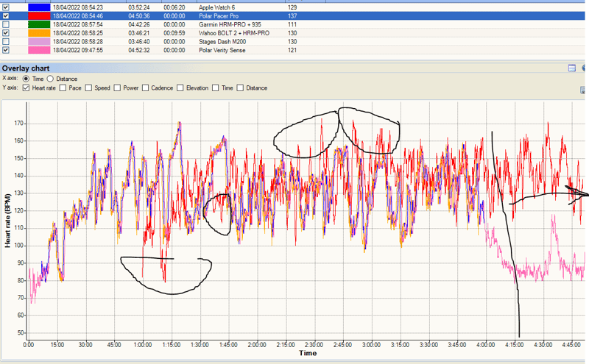This screenshot has width=589, height=364.
Task: Uncheck the Polar Pacer Pro row checkbox
Action: (x=6, y=15)
